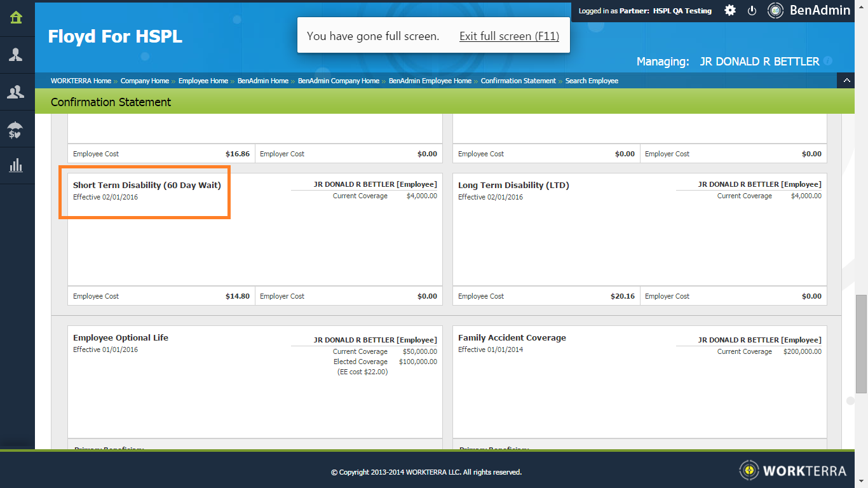Click the power logout icon
The height and width of the screenshot is (488, 868).
tap(752, 11)
